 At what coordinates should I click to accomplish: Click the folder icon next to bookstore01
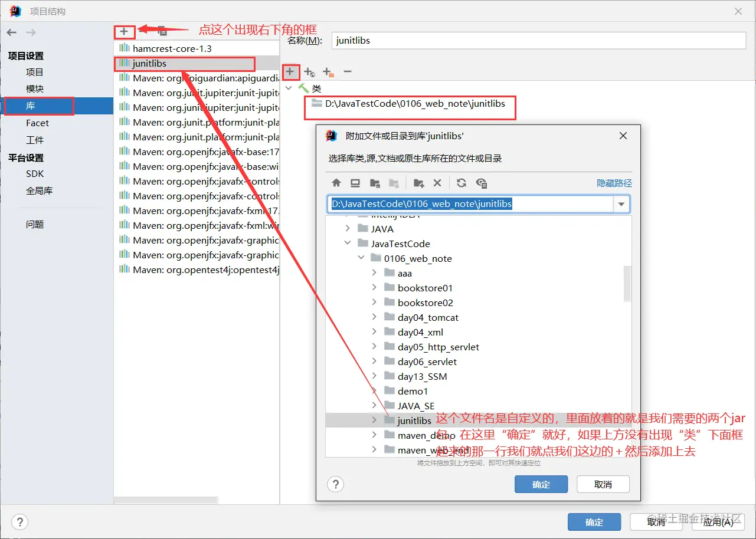pos(389,287)
